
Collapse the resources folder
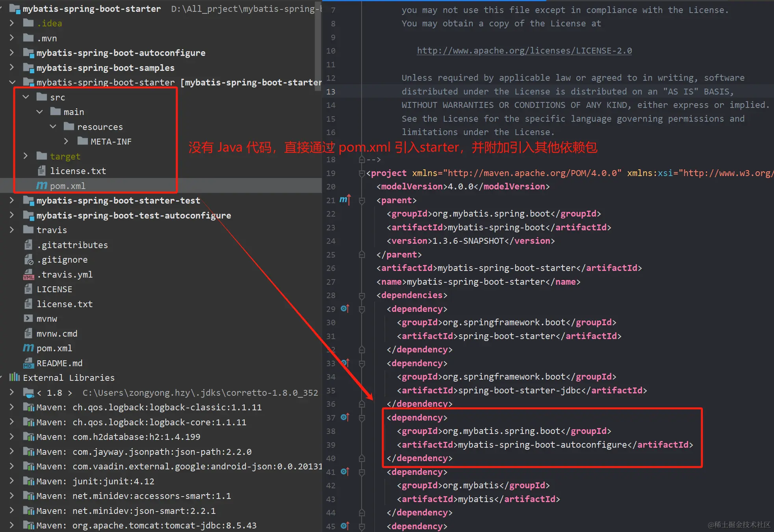(53, 126)
